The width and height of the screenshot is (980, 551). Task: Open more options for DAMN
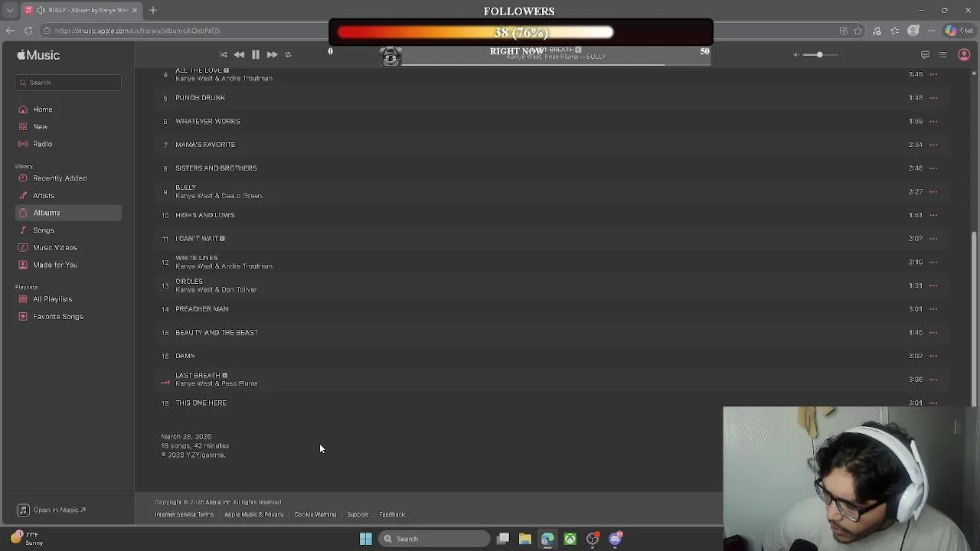coord(933,356)
